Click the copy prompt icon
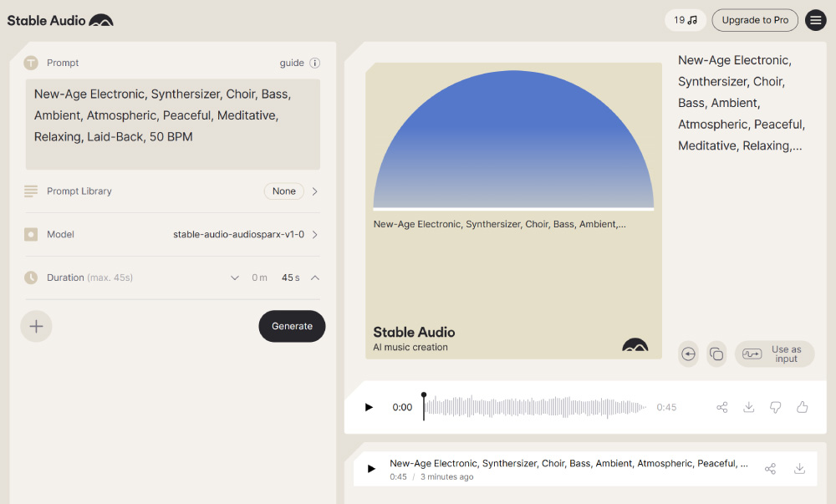Screen dimensions: 836x504 tap(716, 354)
